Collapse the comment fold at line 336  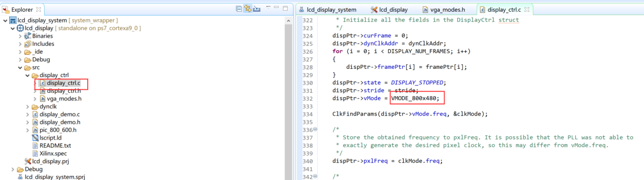(315, 130)
